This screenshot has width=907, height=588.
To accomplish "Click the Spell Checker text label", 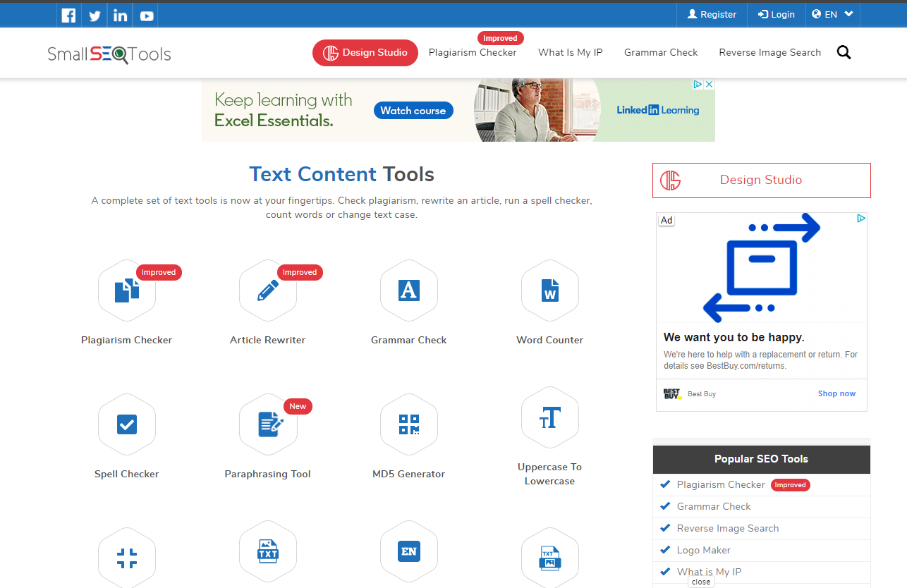I will (127, 474).
